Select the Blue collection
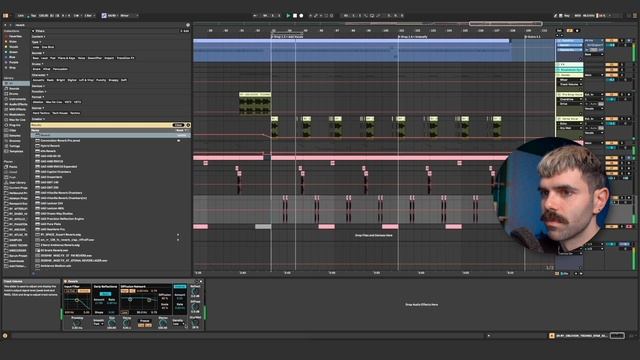Image resolution: width=640 pixels, height=360 pixels. pos(12,57)
